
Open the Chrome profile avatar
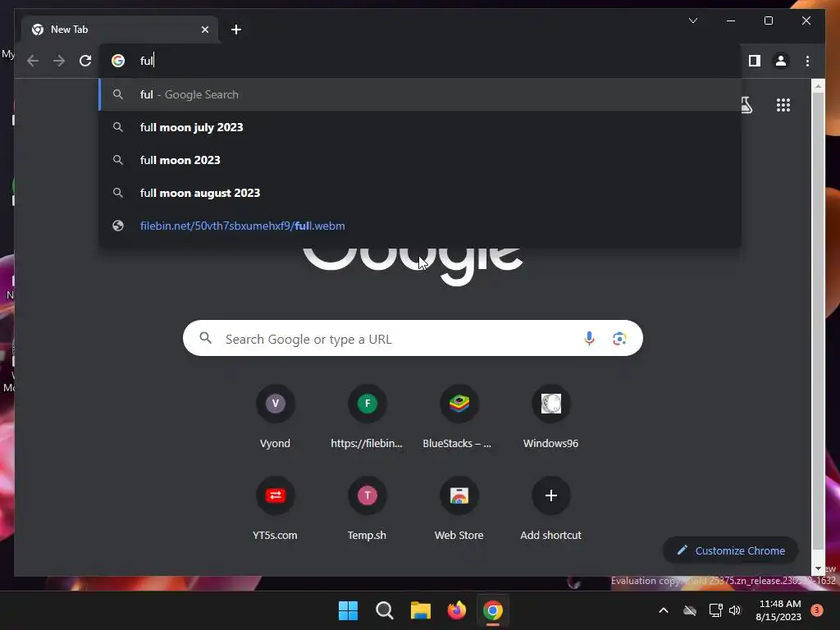click(781, 61)
